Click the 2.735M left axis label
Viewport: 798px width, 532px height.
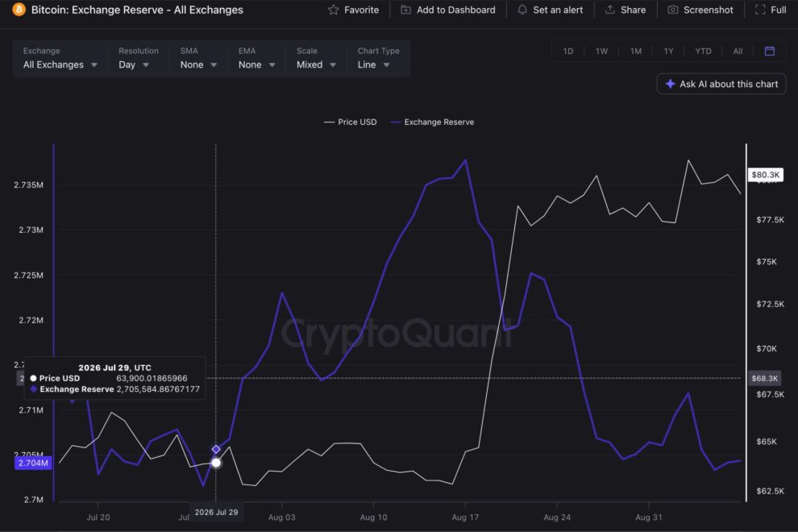[x=28, y=185]
